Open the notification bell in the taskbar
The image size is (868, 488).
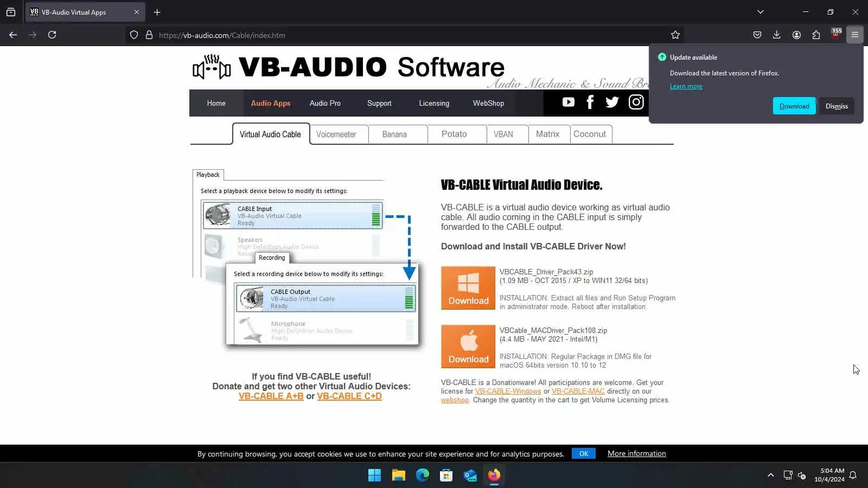click(853, 475)
